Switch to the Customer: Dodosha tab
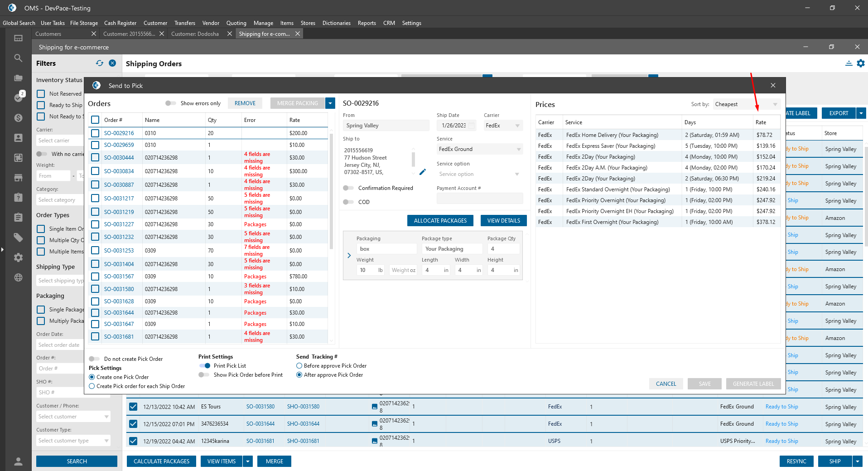 195,34
